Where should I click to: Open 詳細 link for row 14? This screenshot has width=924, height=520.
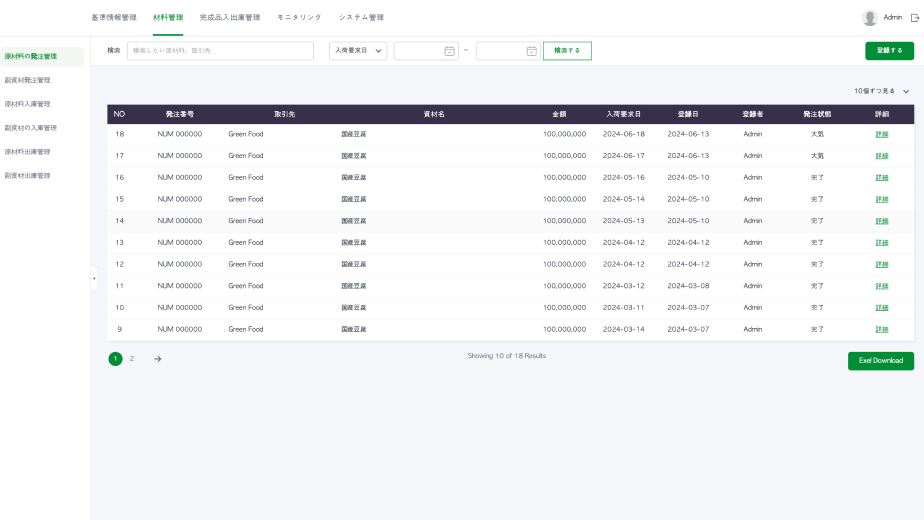pyautogui.click(x=882, y=221)
